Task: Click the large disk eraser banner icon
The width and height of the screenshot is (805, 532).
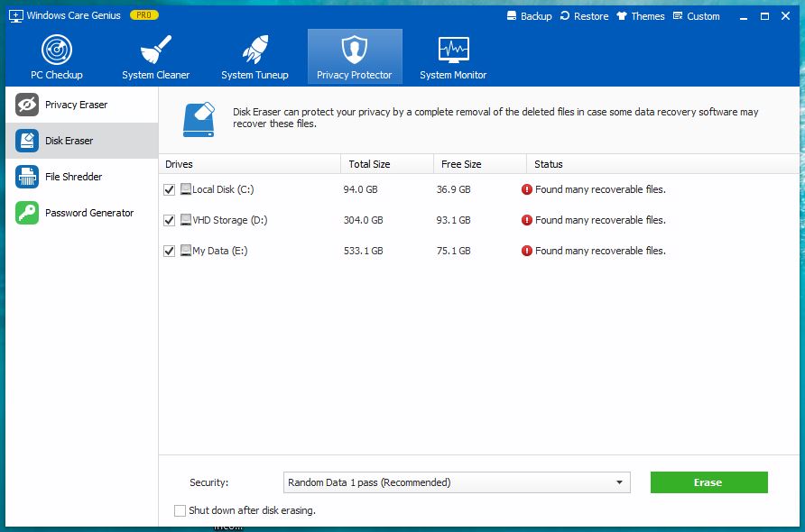Action: click(x=199, y=120)
